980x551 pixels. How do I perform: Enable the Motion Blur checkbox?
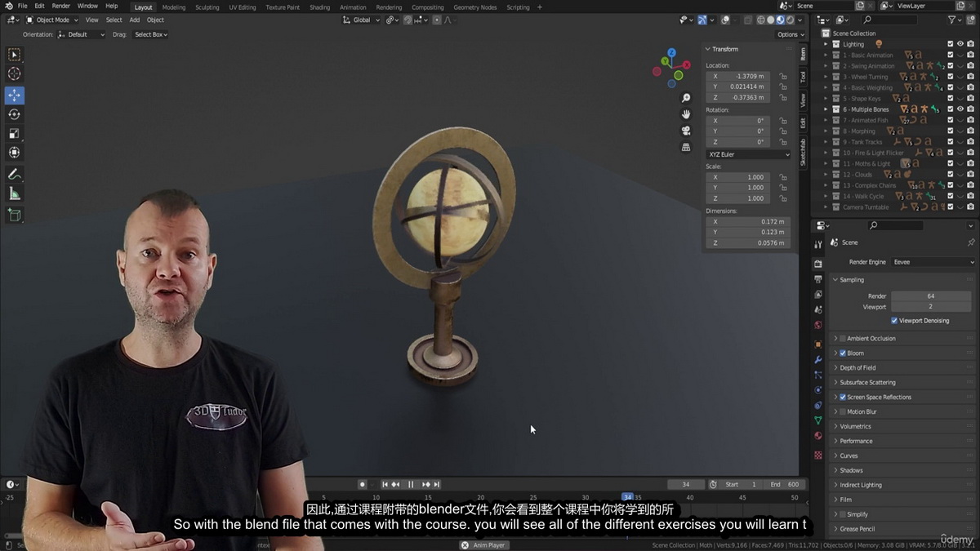click(x=843, y=412)
